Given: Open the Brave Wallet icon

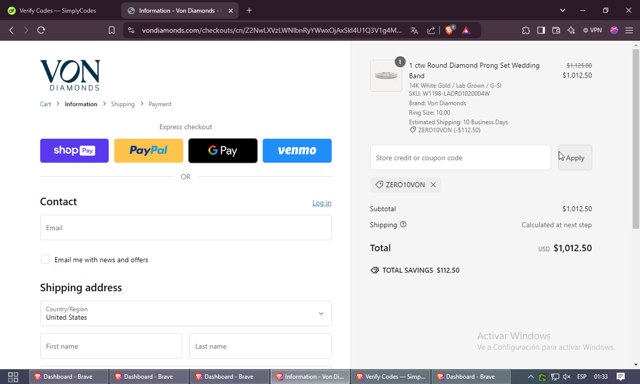Looking at the screenshot, I should [556, 30].
